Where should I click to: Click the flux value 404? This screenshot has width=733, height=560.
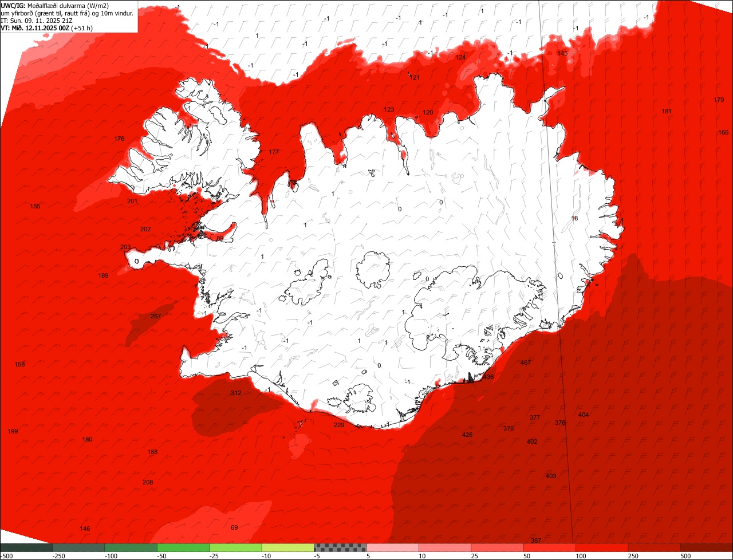pyautogui.click(x=584, y=415)
